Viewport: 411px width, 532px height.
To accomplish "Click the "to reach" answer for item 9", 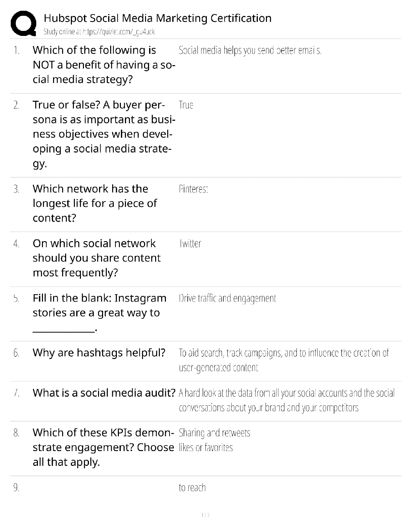I will (192, 488).
